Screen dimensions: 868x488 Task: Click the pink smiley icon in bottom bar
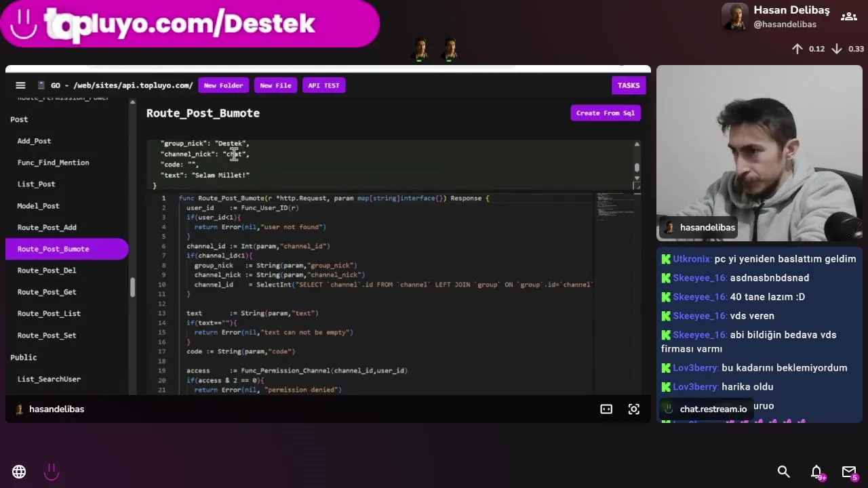coord(52,472)
